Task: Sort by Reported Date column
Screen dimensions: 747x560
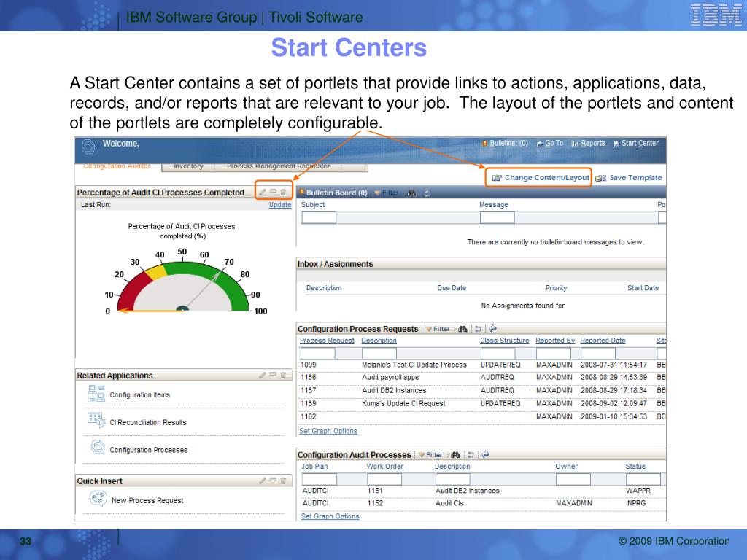Action: (603, 341)
